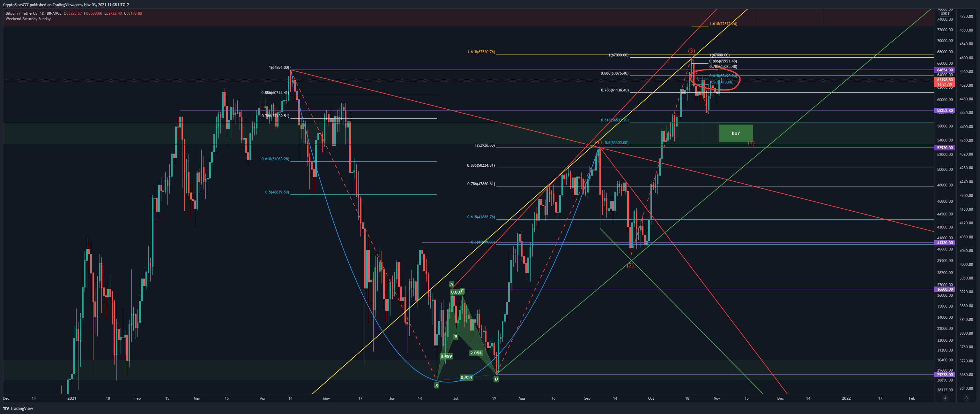
Task: Click the 0.886(60744.41) retracement label
Action: (275, 93)
